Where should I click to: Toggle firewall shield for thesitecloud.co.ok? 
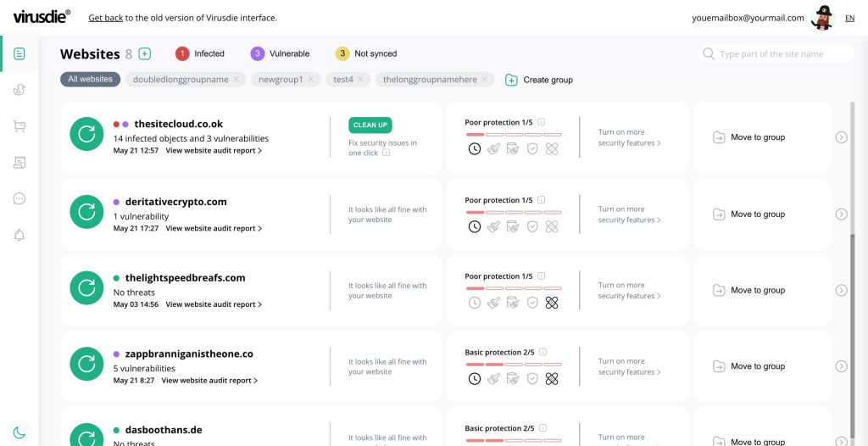tap(532, 148)
